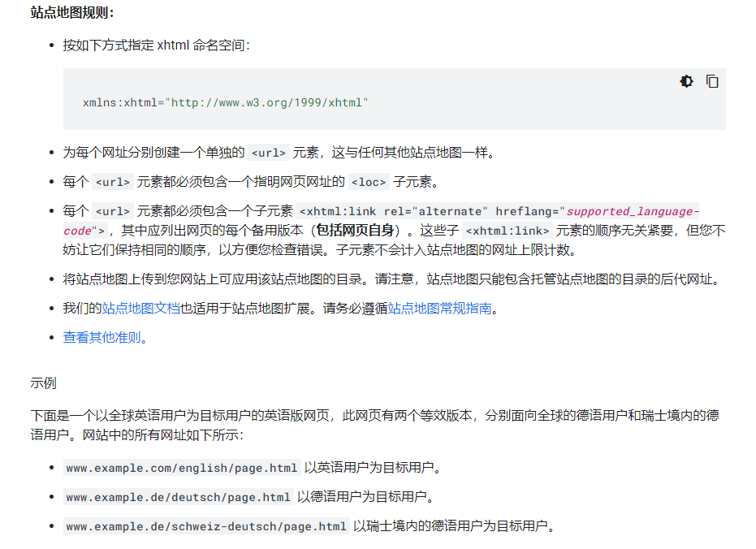Click www.example.de/deutsch/page.html URL

tap(179, 497)
